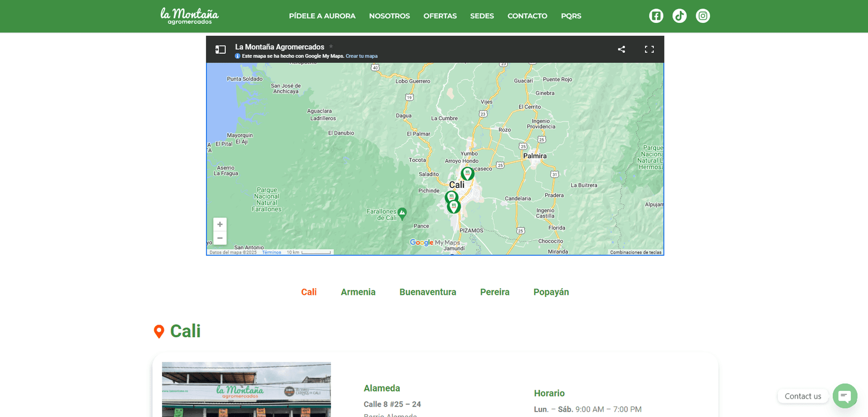Click the Google My Maps logo

pyautogui.click(x=435, y=242)
